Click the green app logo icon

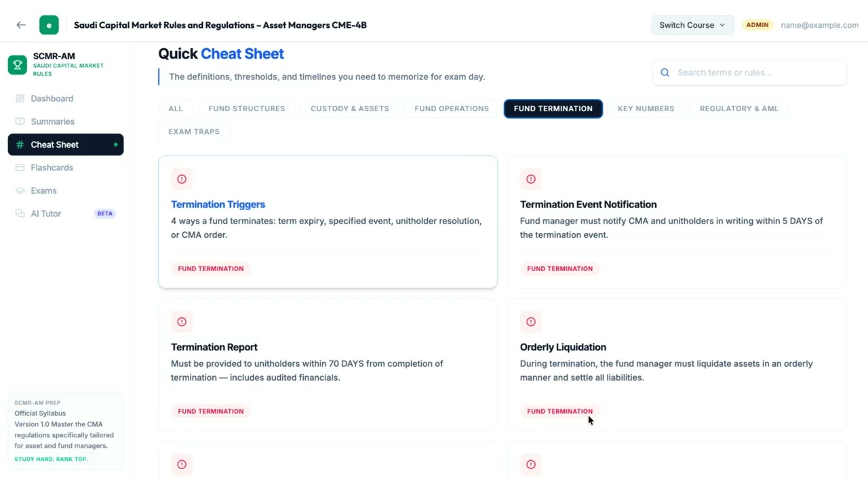point(49,25)
